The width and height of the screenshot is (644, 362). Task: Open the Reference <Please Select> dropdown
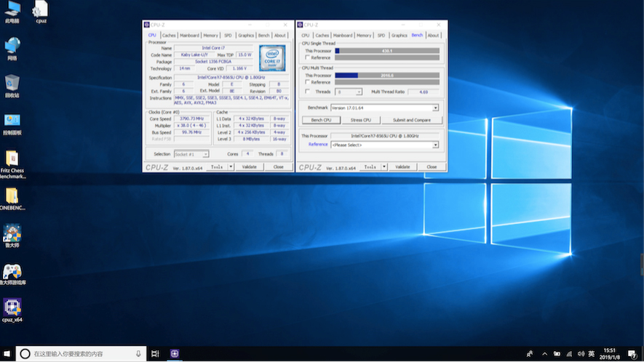[x=435, y=145]
